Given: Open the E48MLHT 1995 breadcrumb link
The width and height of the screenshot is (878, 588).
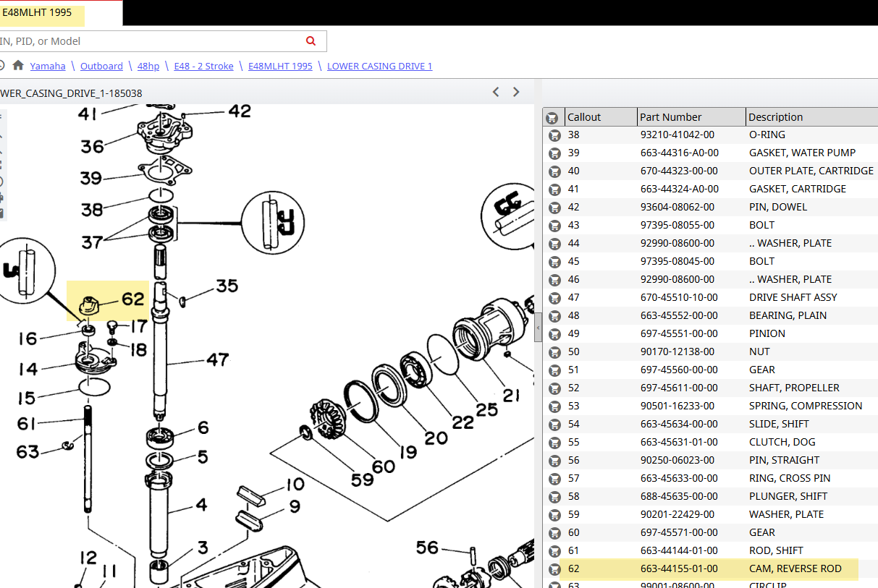Looking at the screenshot, I should click(x=280, y=66).
